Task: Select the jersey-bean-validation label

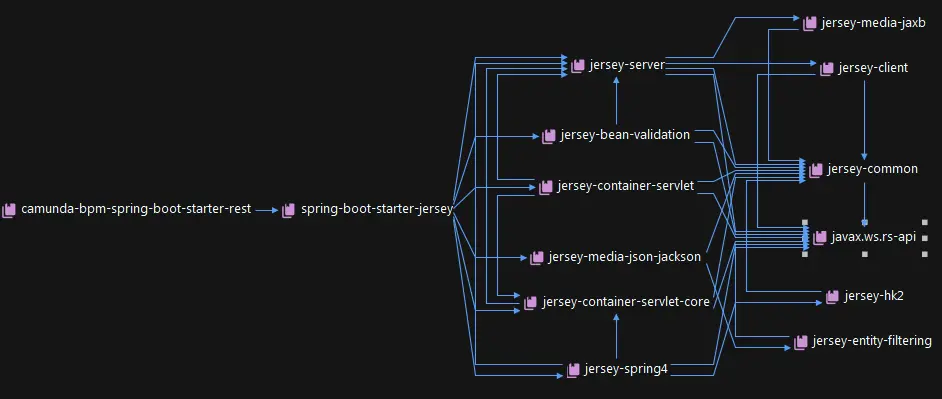Action: [x=625, y=135]
